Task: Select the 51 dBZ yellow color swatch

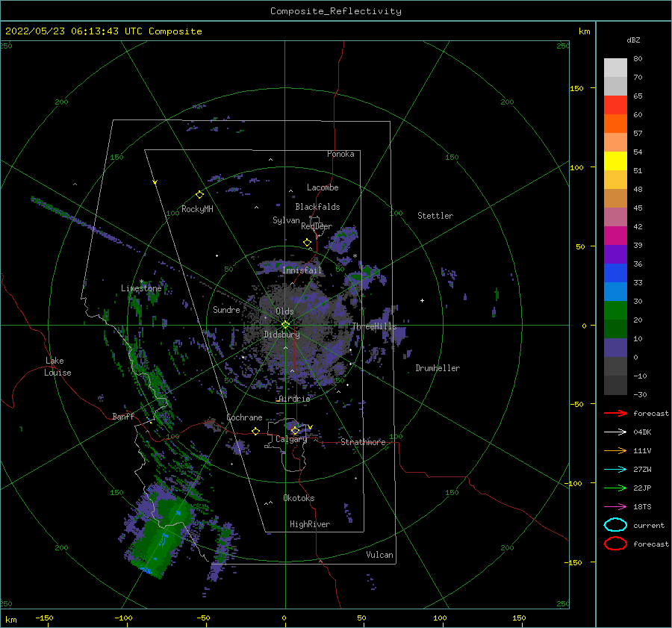Action: (x=615, y=161)
